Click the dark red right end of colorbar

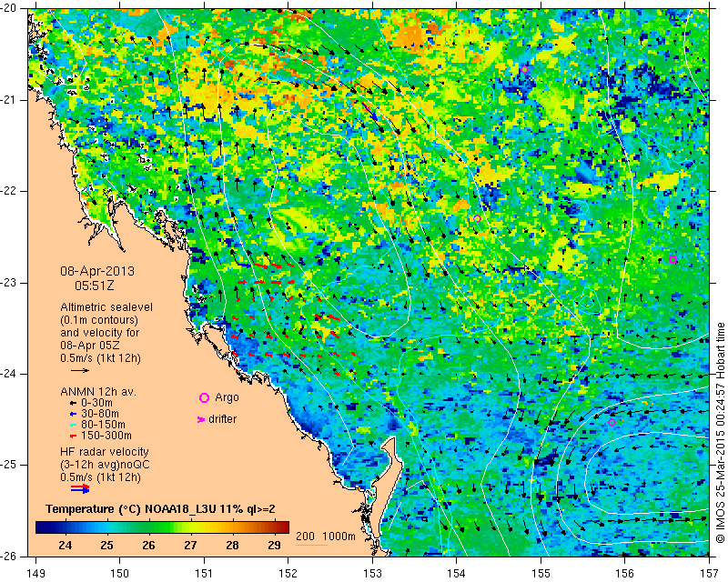point(285,527)
